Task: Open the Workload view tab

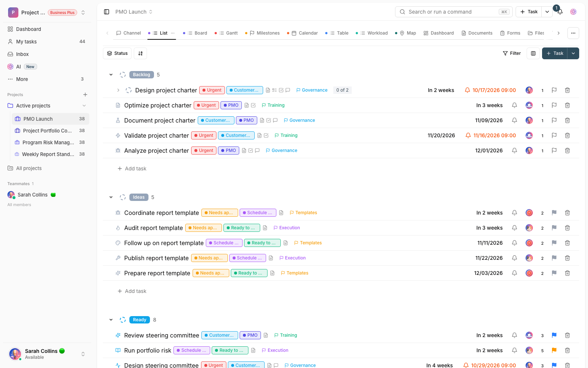Action: pos(372,33)
